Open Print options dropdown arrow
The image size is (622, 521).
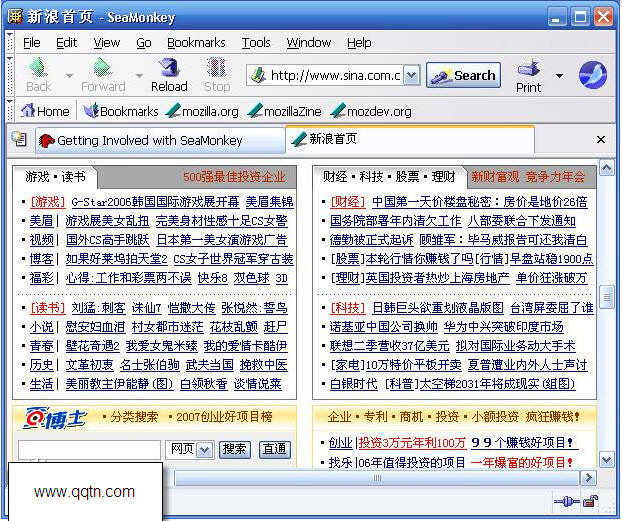pos(559,75)
